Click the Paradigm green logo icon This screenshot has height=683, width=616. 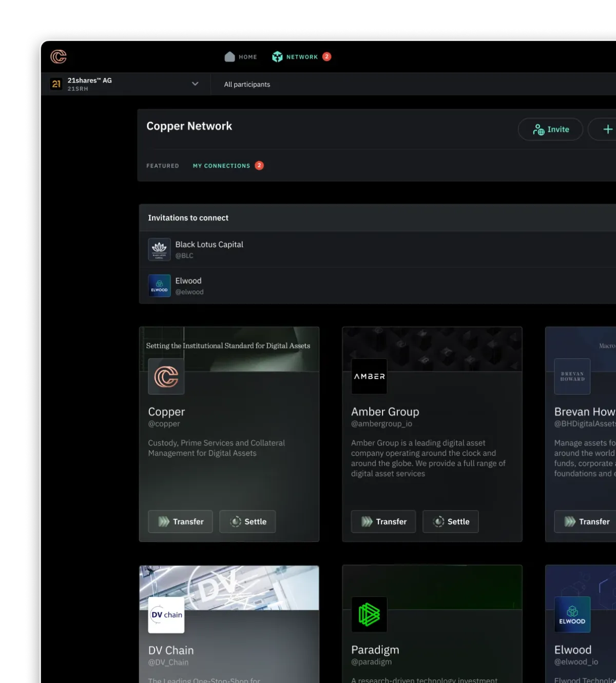369,614
